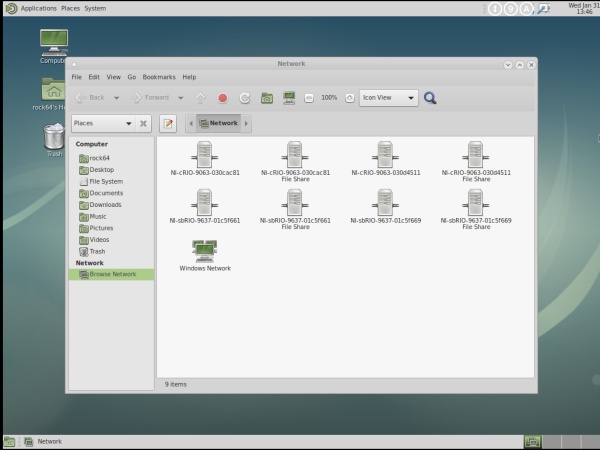
Task: Select the Trash desktop icon
Action: click(x=54, y=140)
